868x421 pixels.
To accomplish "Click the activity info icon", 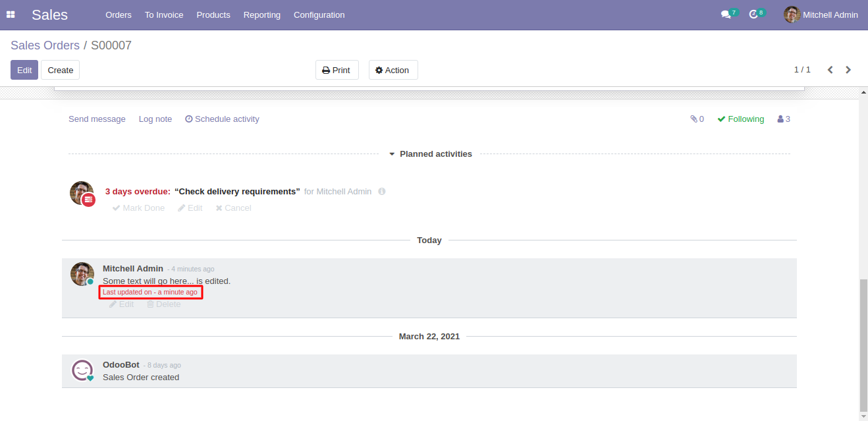I will coord(382,192).
